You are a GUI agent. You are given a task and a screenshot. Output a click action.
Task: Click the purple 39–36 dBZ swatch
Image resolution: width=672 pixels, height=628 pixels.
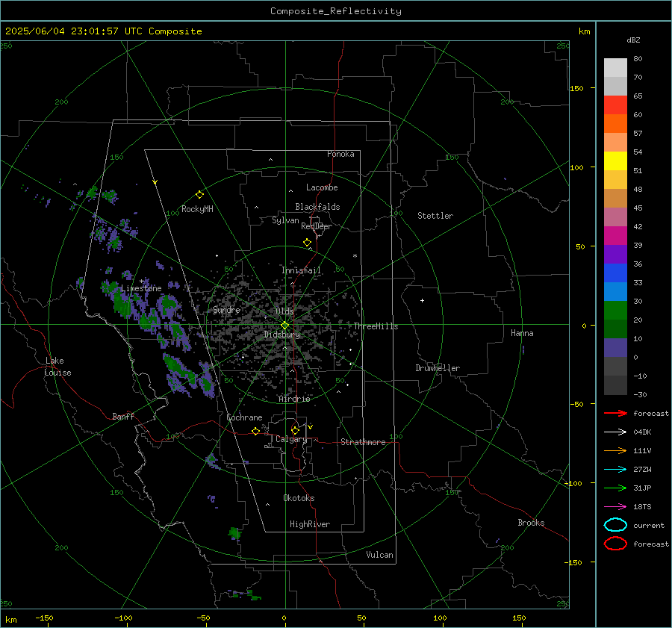pos(615,255)
